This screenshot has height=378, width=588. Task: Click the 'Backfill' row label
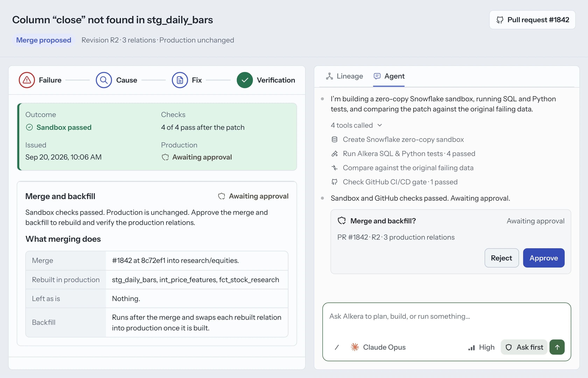(44, 323)
